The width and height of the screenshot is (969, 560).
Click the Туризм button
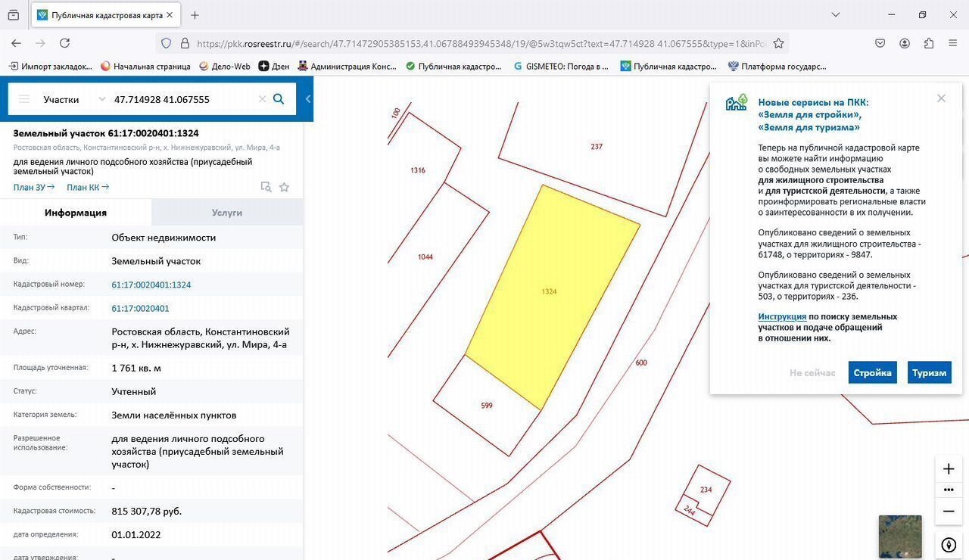[x=930, y=372]
